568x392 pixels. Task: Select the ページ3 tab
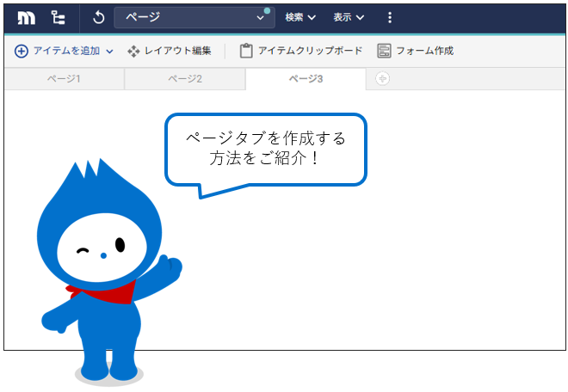(306, 79)
